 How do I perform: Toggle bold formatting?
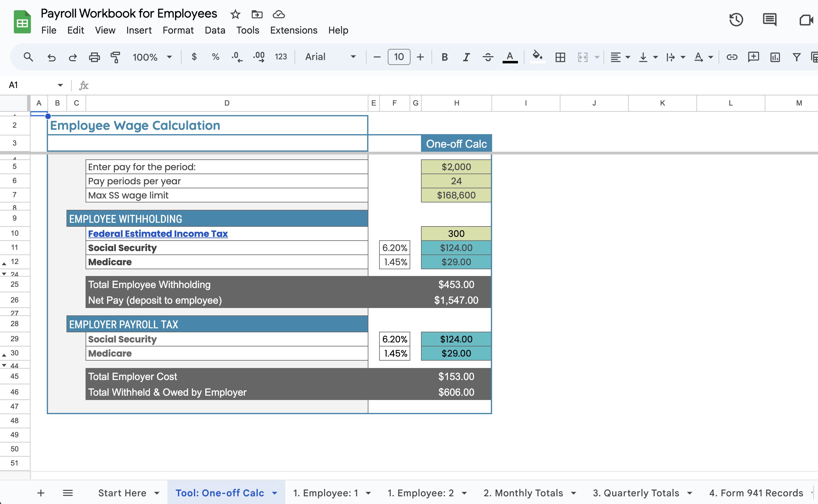[444, 57]
